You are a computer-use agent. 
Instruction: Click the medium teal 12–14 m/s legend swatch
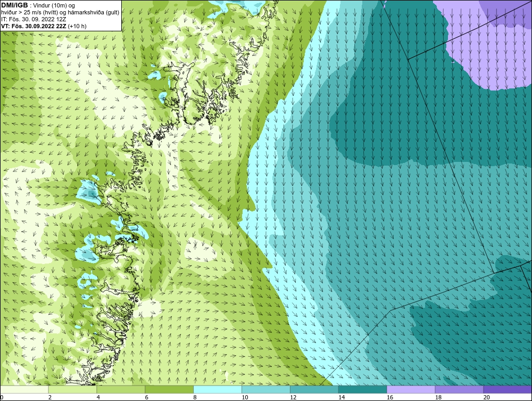click(314, 389)
